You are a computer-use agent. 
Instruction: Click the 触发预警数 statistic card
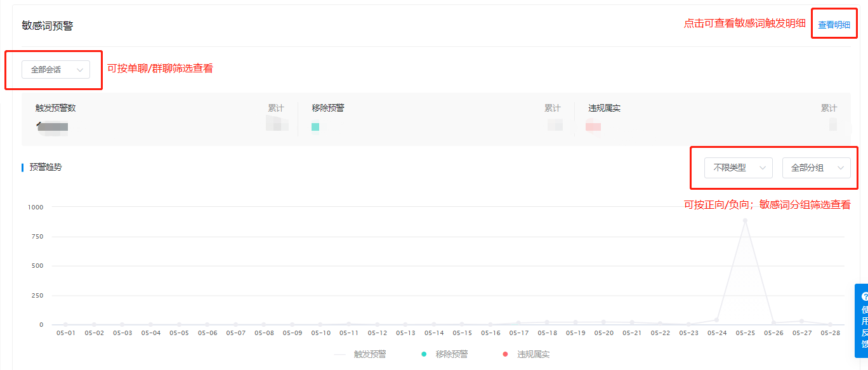(160, 119)
